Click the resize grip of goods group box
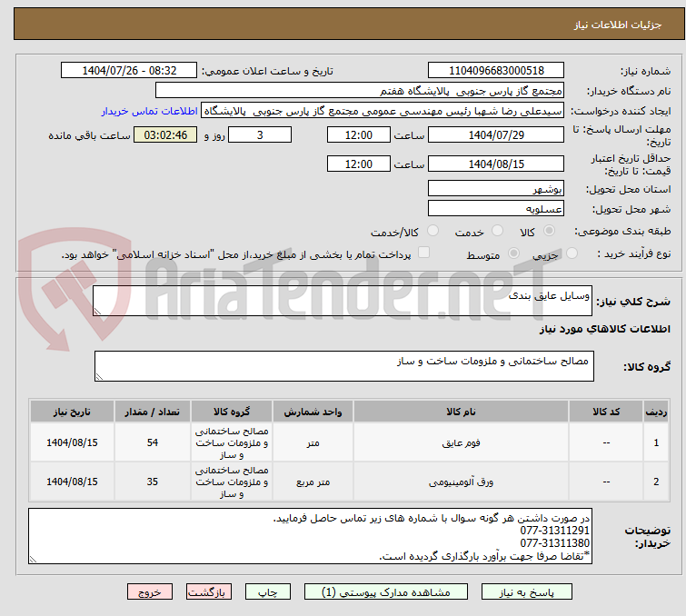Screen dimensions: 686x616 click(x=99, y=377)
